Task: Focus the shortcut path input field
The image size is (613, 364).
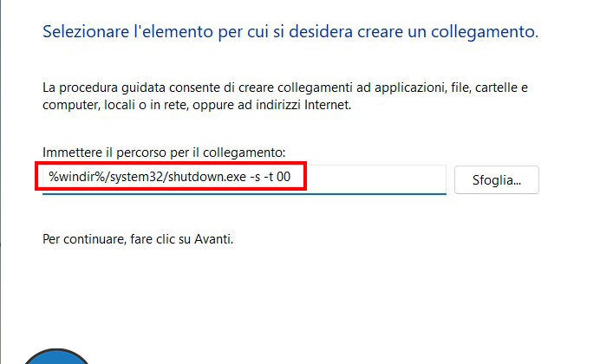Action: [x=244, y=179]
